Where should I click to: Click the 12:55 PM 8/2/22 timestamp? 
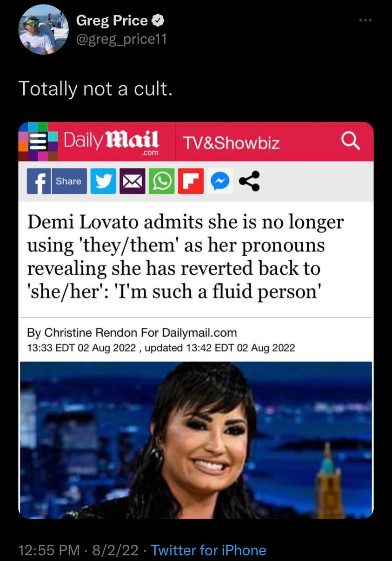[x=79, y=550]
